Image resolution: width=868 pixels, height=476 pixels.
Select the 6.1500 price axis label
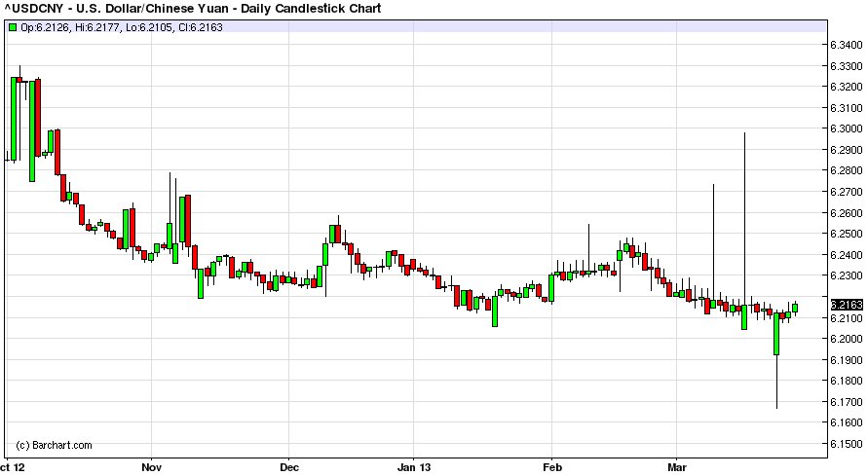point(847,444)
